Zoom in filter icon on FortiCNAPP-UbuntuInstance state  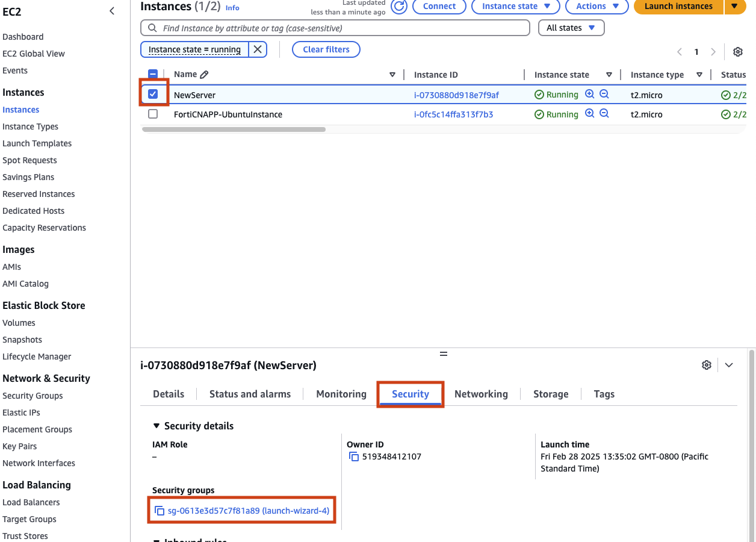point(590,114)
